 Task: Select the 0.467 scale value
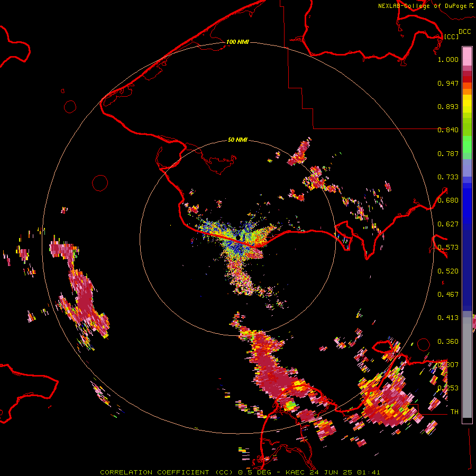point(448,295)
